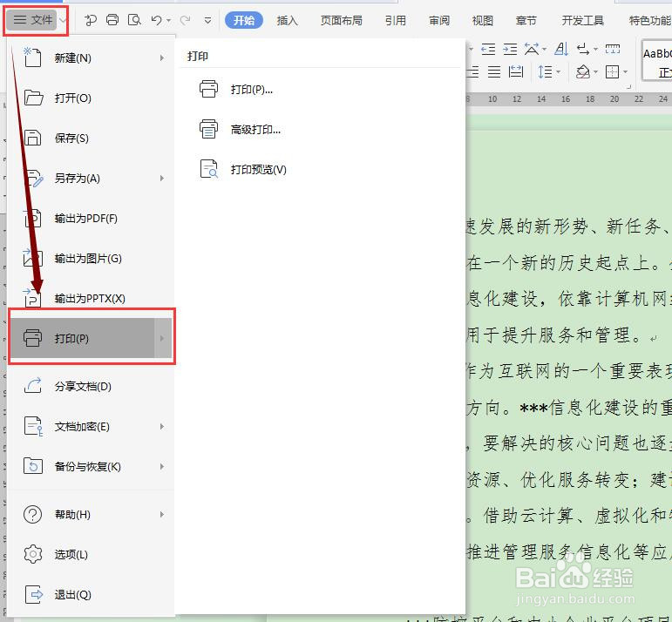Image resolution: width=672 pixels, height=622 pixels.
Task: Click the quick print toolbar icon
Action: [112, 20]
